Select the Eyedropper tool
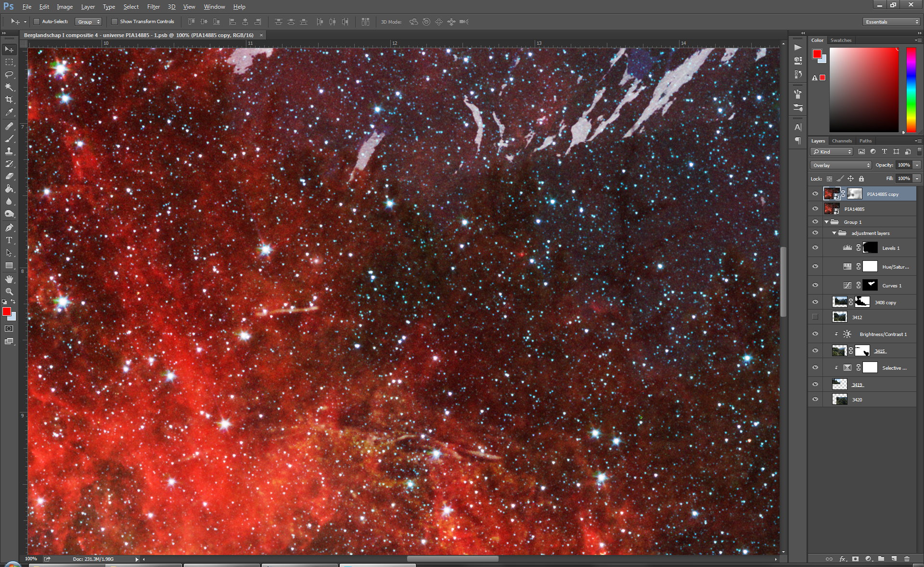 tap(9, 112)
